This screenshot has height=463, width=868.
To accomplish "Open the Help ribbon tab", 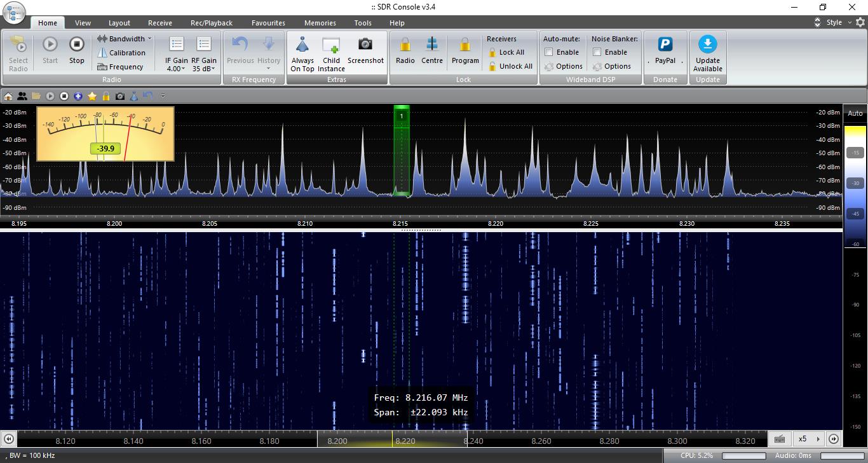I will [397, 23].
